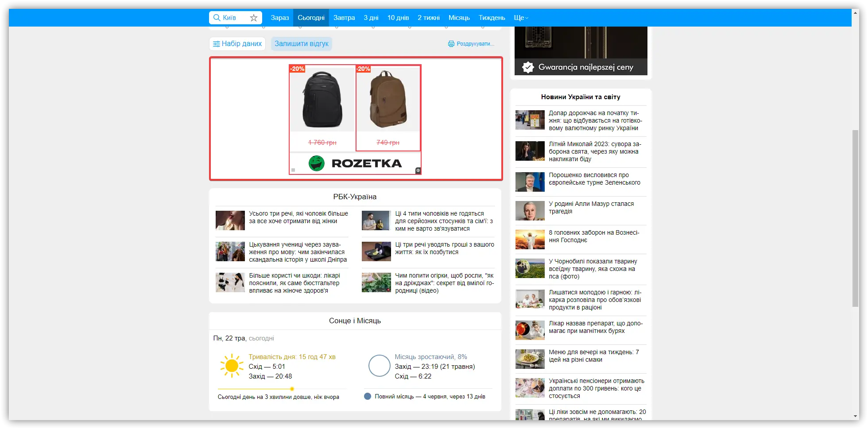Open news 8 головних заборон на Вознесіння
This screenshot has height=429, width=868.
[594, 236]
